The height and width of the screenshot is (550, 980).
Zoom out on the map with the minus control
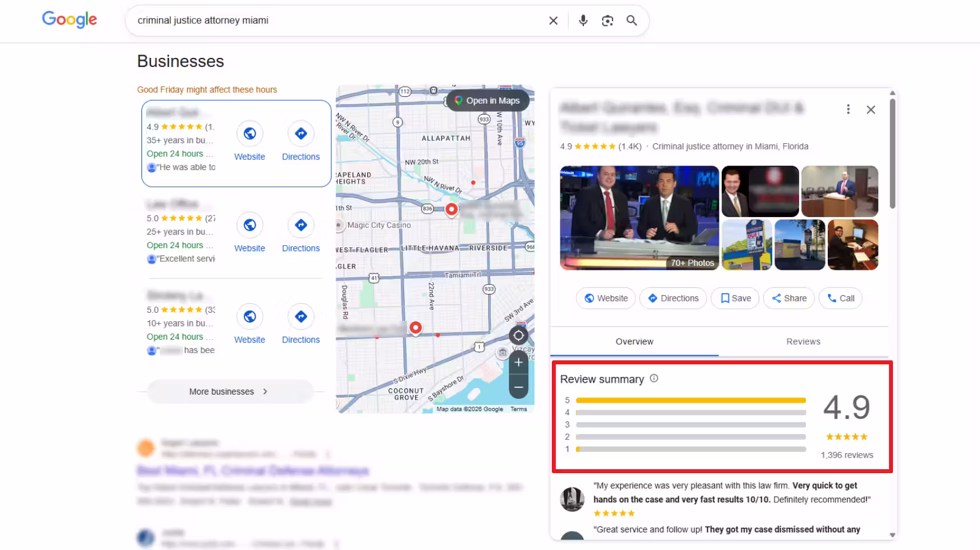click(x=518, y=387)
